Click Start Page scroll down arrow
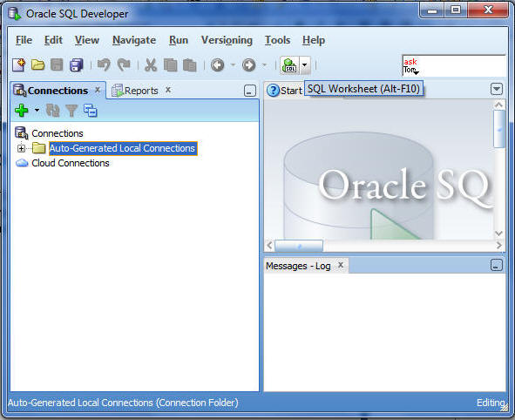 click(x=499, y=234)
